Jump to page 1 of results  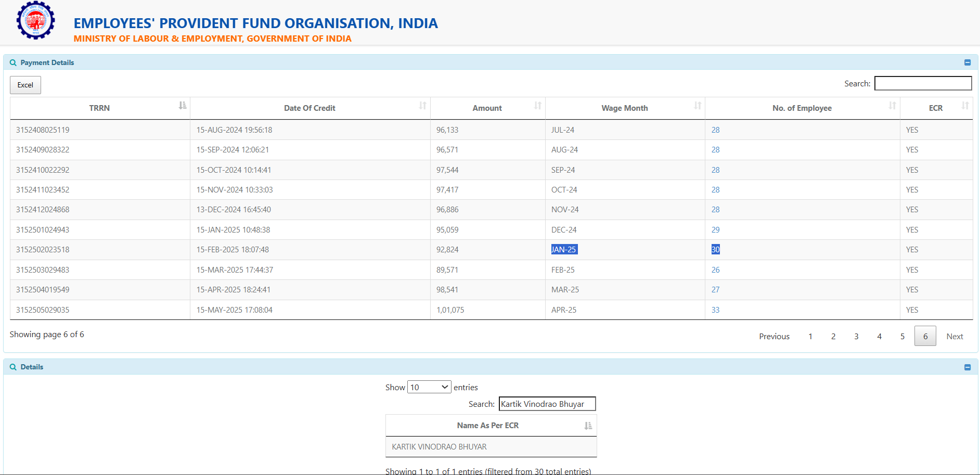(x=810, y=337)
